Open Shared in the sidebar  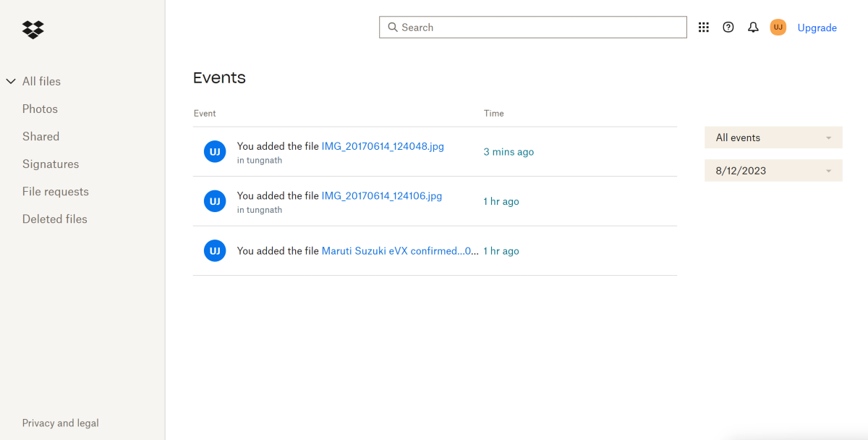(41, 137)
